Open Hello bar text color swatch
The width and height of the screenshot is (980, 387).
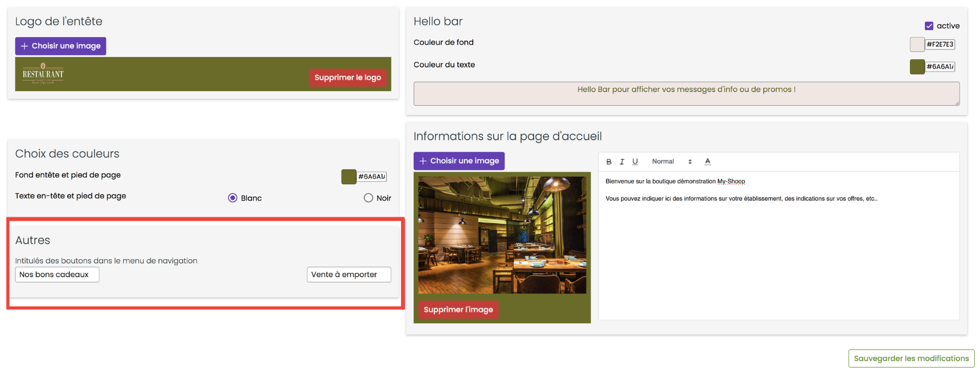[x=917, y=67]
